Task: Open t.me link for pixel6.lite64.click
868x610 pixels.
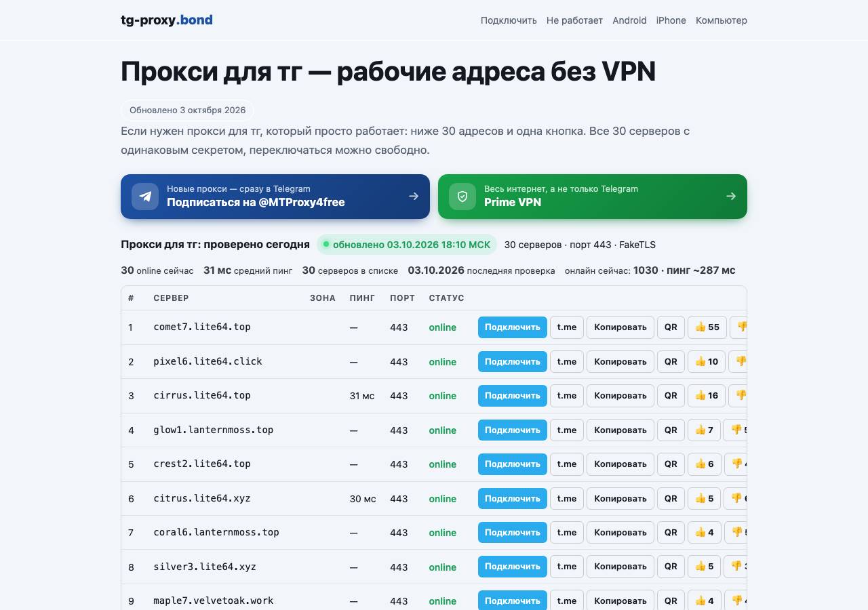Action: [x=567, y=362]
